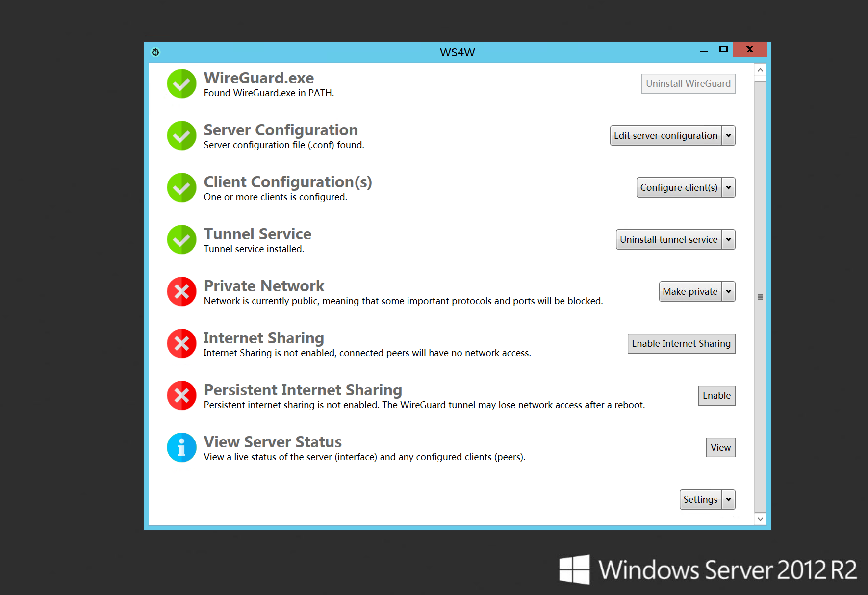Enable Persistent Internet Sharing
Image resolution: width=868 pixels, height=595 pixels.
(x=716, y=396)
